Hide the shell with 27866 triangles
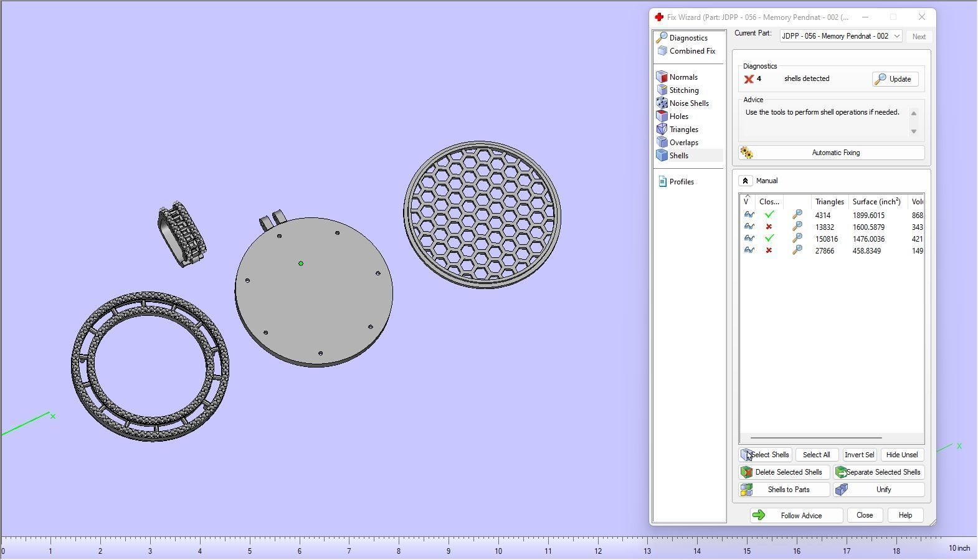The image size is (978, 560). [749, 250]
